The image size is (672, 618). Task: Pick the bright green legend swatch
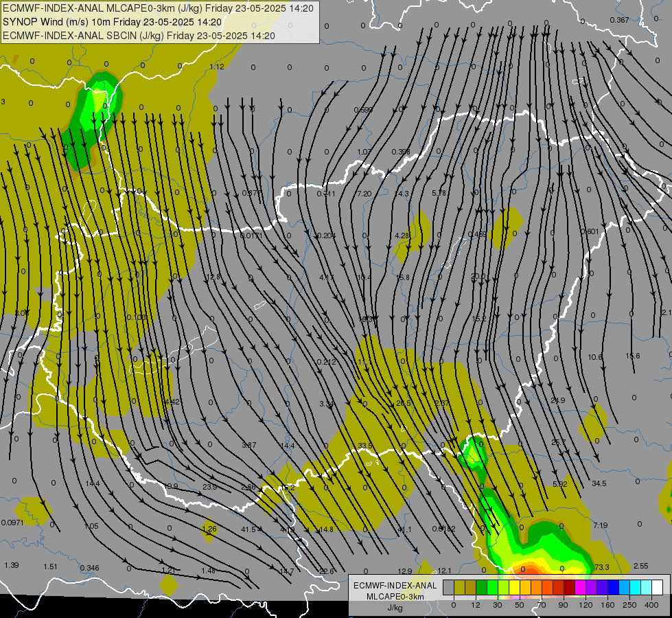492,588
